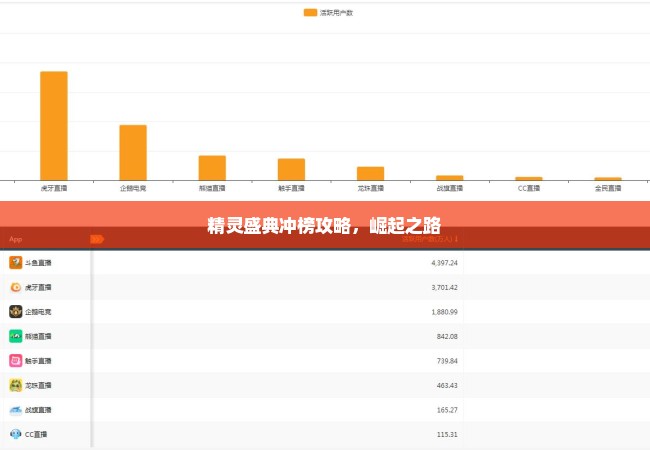This screenshot has width=650, height=450.
Task: Click the 虎牙直播 app icon in the table
Action: click(15, 287)
